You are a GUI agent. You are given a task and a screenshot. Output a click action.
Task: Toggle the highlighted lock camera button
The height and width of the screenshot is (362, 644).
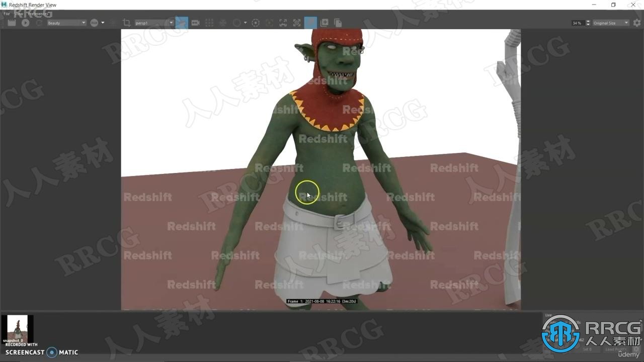click(182, 23)
